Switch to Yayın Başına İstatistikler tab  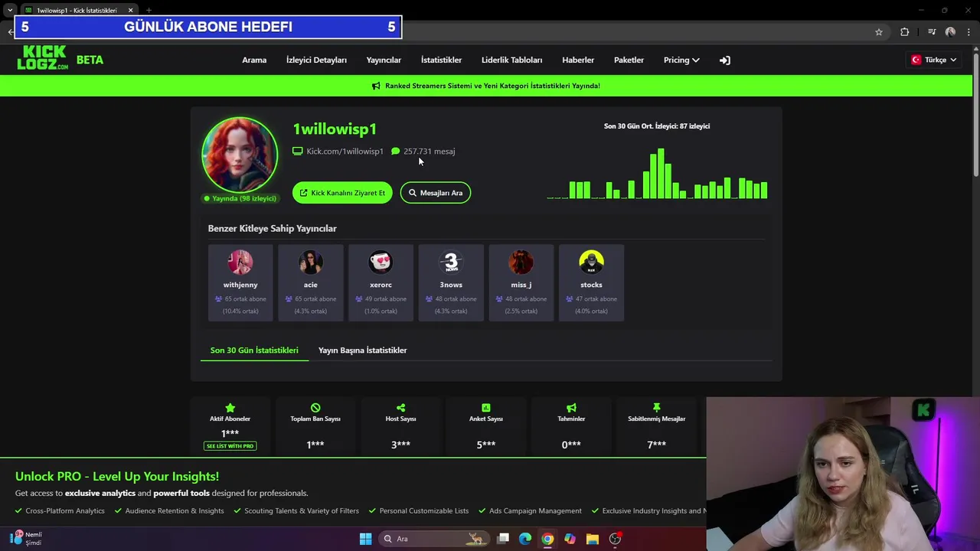tap(362, 350)
